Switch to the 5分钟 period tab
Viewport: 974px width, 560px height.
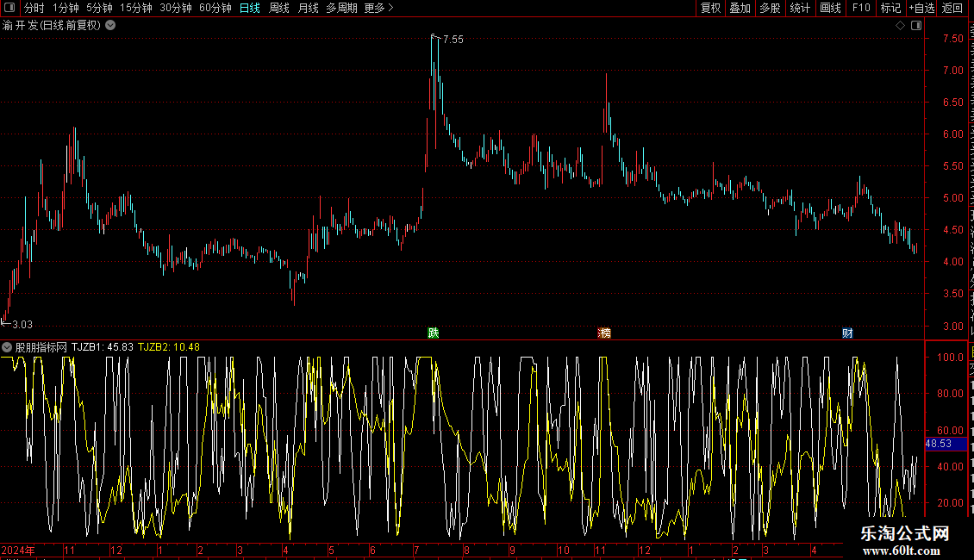click(x=99, y=8)
